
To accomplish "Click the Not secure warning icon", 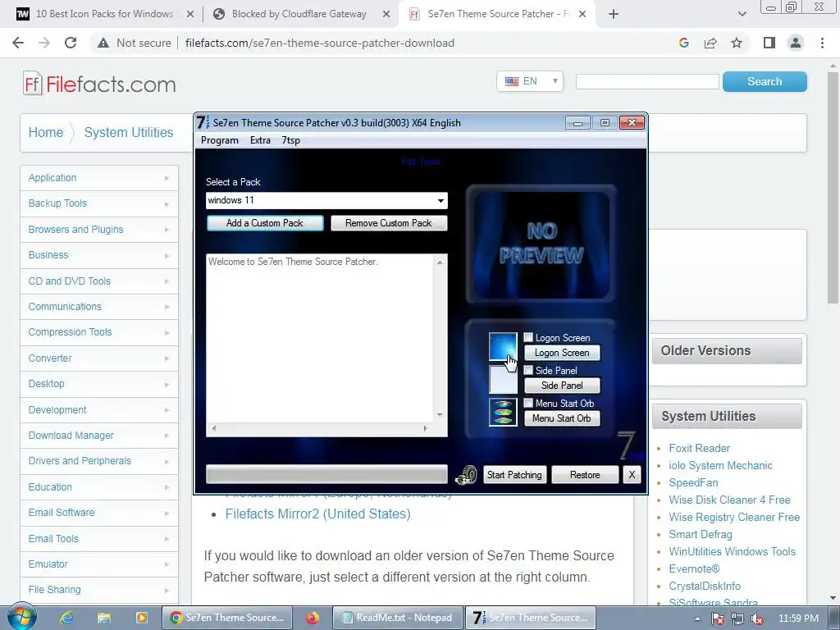I will click(x=103, y=43).
